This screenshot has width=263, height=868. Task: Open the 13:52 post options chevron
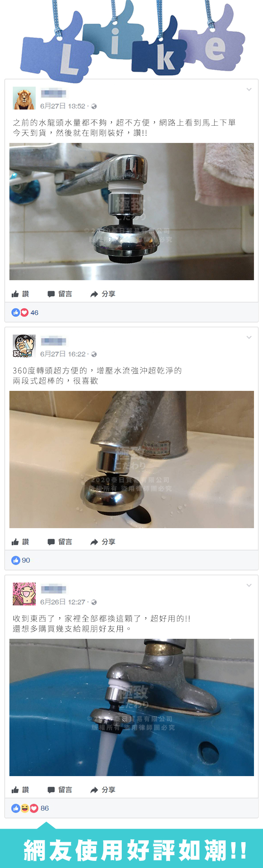pyautogui.click(x=249, y=89)
